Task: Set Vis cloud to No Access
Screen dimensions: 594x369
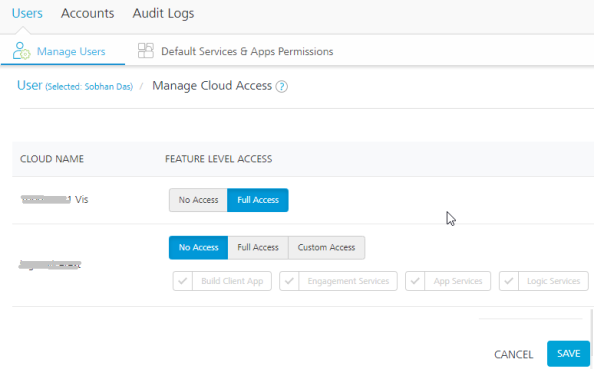Action: pyautogui.click(x=198, y=200)
